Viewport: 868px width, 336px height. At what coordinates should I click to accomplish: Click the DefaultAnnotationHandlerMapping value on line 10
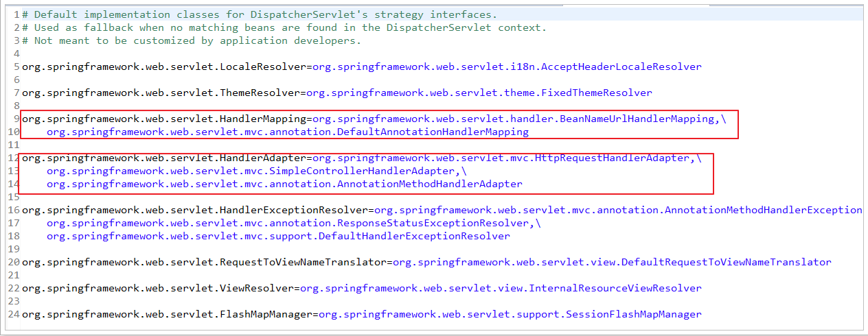pyautogui.click(x=288, y=132)
